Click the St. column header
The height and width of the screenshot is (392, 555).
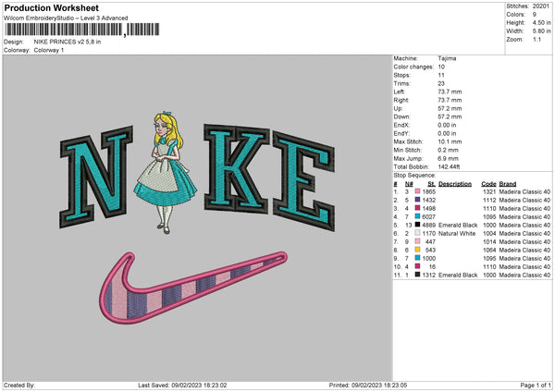click(x=431, y=184)
